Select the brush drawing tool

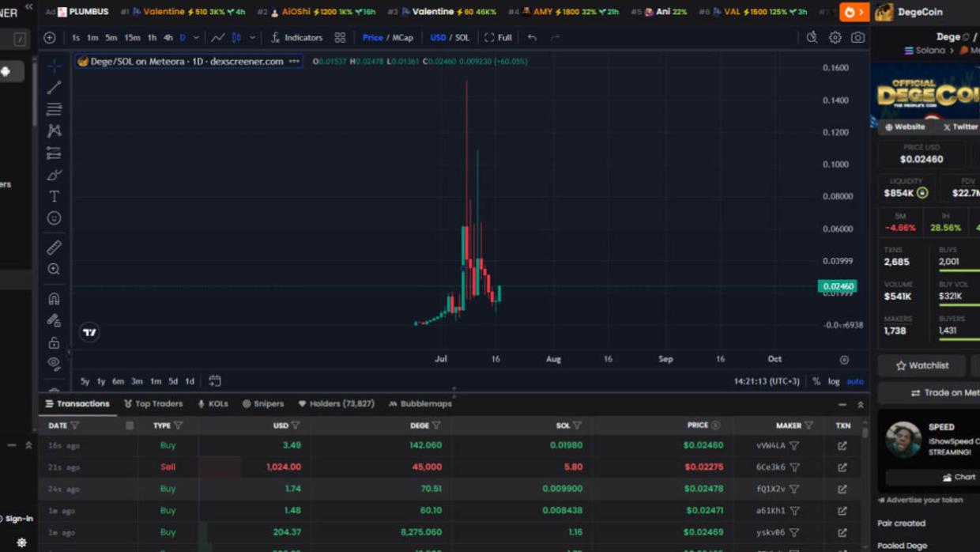(x=54, y=175)
